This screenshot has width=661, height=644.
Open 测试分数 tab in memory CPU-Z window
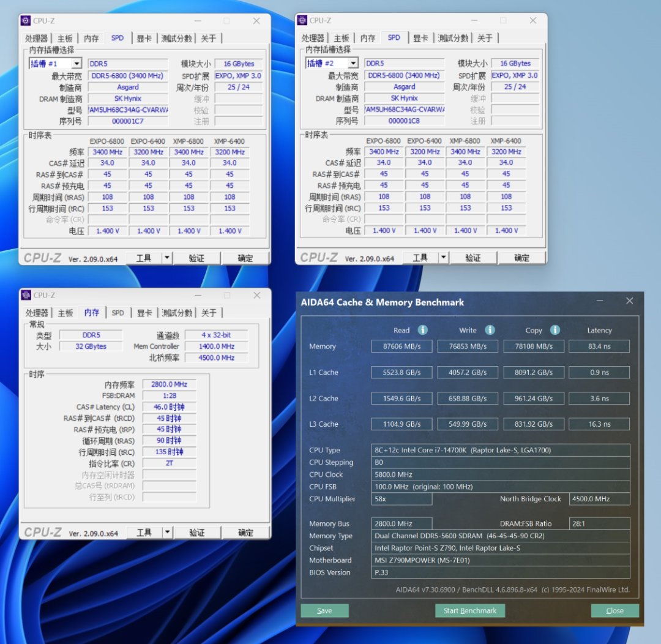click(177, 313)
